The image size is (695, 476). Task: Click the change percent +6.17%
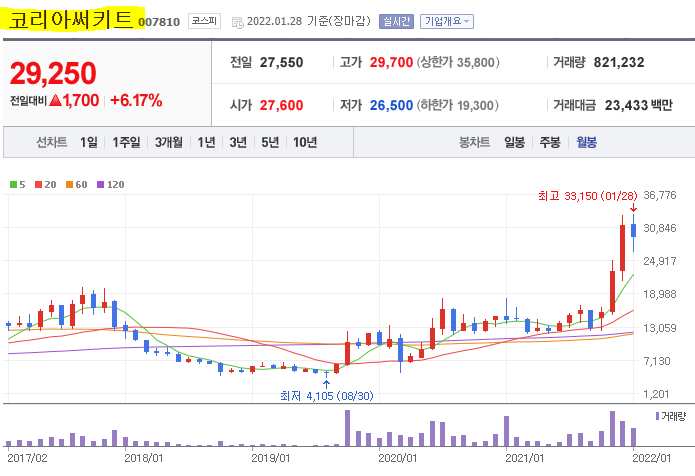[136, 101]
